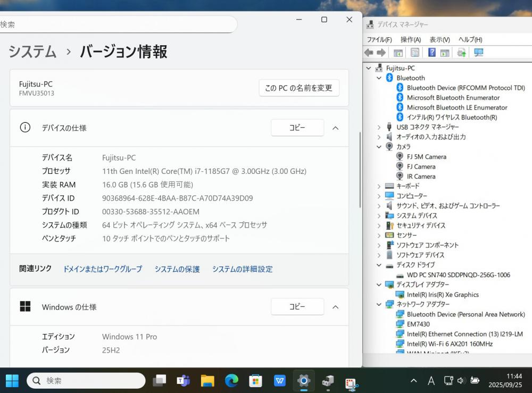Click the この PC の名前を変更 button
532x393 pixels.
click(299, 88)
